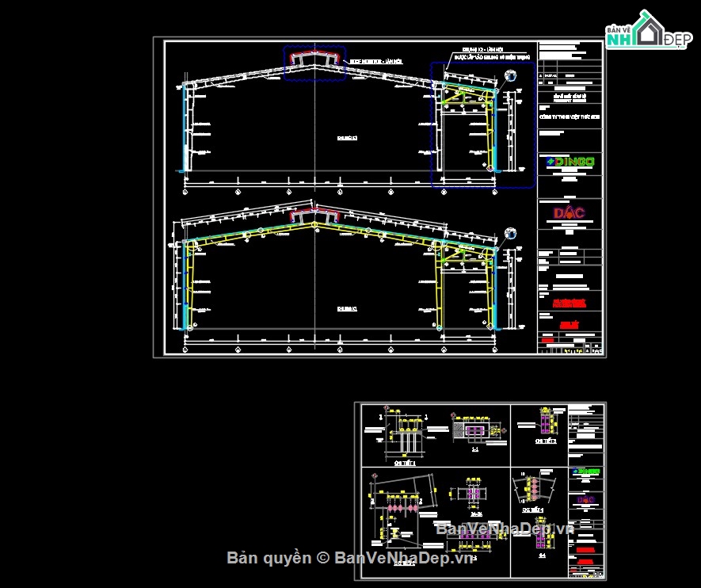Screen dimensions: 701x588
Task: Select the small DAC logo on detail sheet
Action: coord(585,499)
